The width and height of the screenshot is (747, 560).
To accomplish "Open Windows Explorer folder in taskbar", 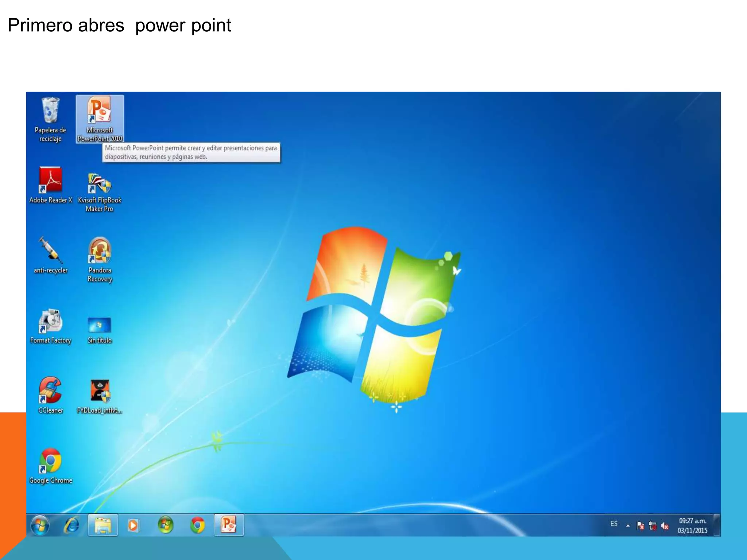I will coord(103,525).
